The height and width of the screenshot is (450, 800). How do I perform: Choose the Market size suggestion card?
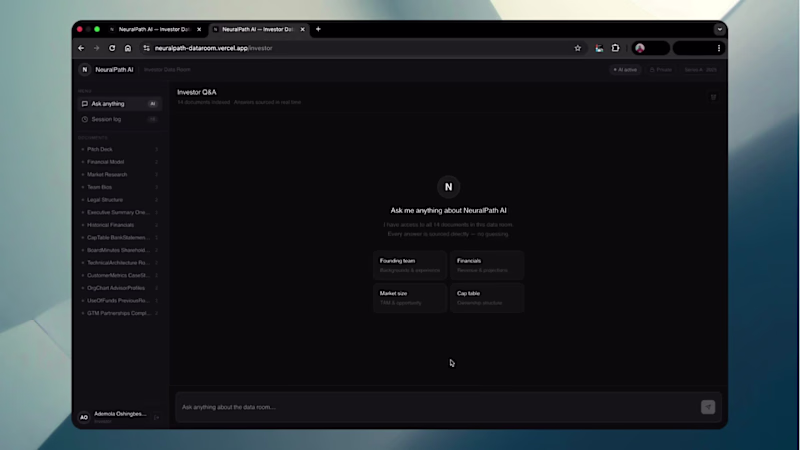(410, 297)
